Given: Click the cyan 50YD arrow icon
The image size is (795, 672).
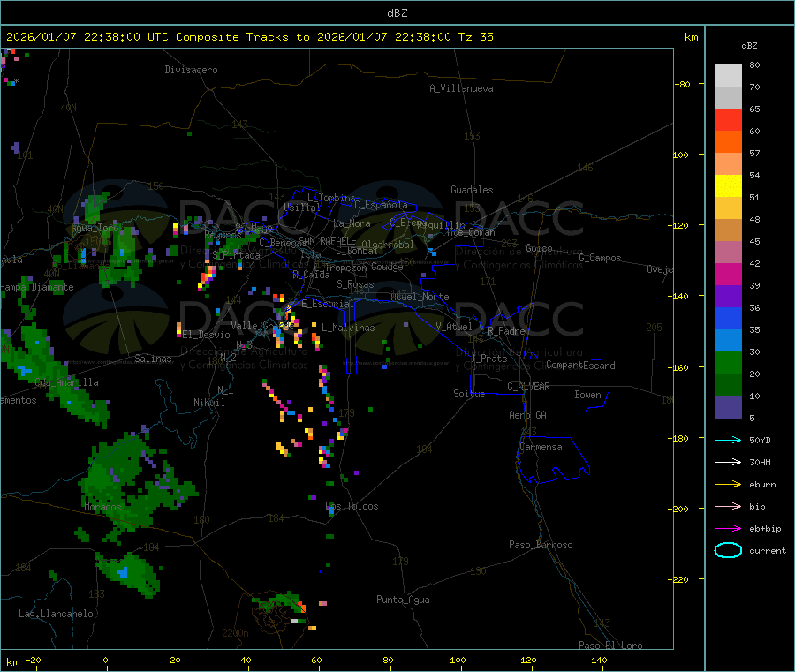Looking at the screenshot, I should tap(728, 440).
